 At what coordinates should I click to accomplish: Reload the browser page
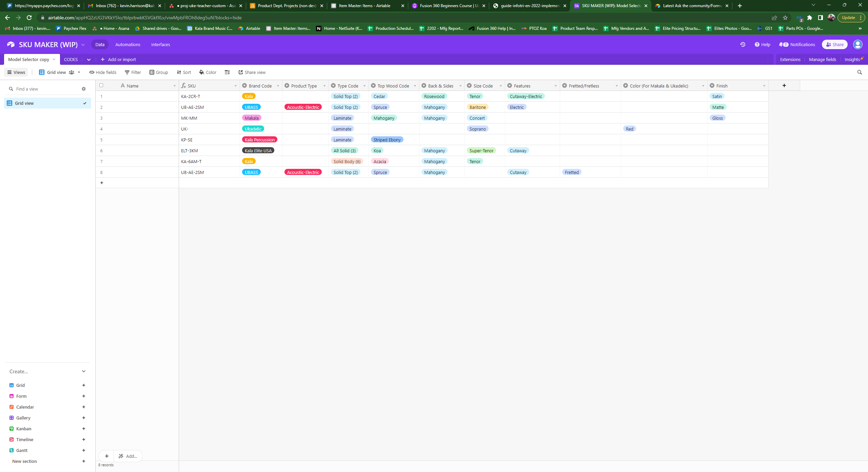click(29, 18)
